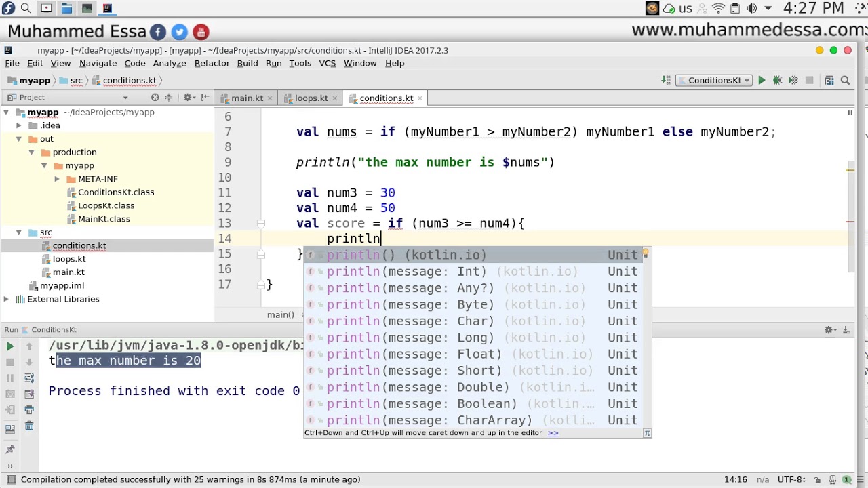Run with coverage icon in top toolbar
The height and width of the screenshot is (488, 868).
(793, 81)
